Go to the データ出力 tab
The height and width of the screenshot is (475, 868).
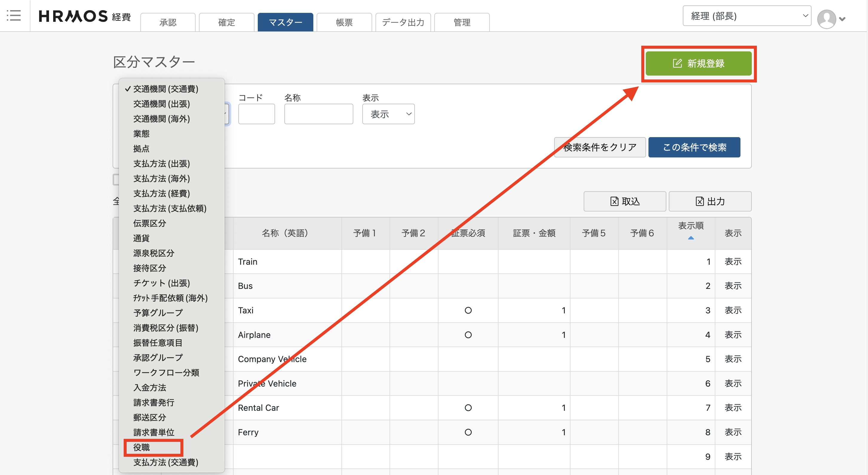click(x=403, y=22)
